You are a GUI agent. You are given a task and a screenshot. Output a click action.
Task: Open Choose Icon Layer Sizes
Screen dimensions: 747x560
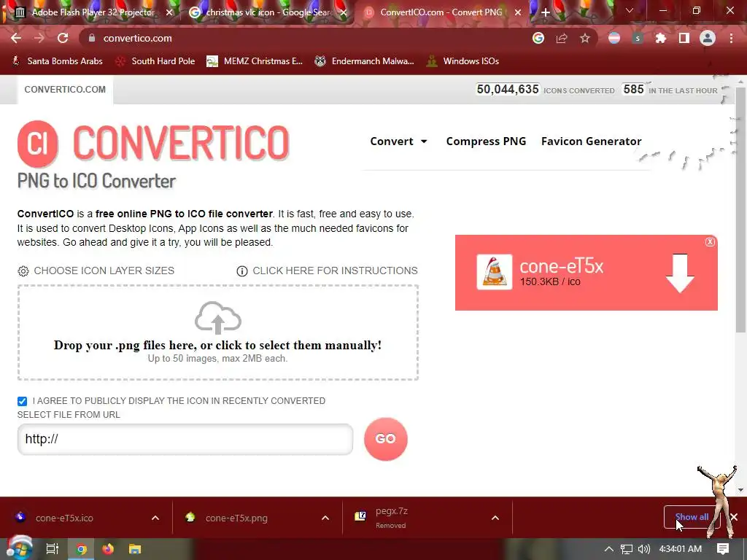(96, 271)
